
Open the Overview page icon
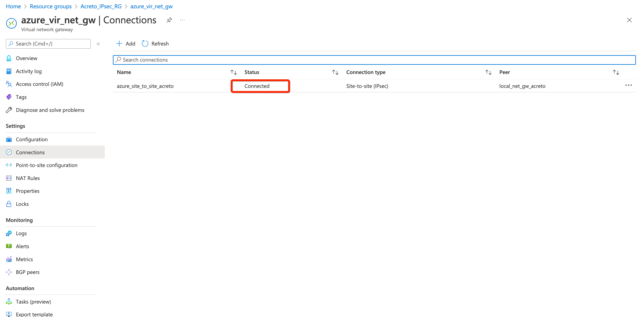pyautogui.click(x=9, y=58)
